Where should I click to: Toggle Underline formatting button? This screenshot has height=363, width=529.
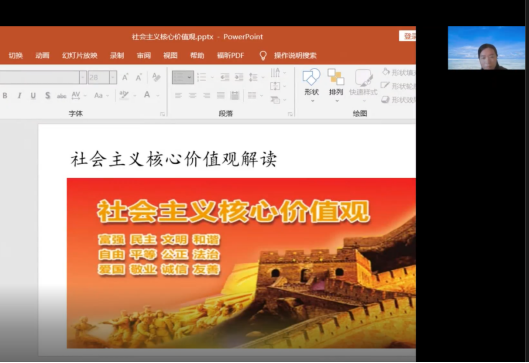click(x=33, y=95)
